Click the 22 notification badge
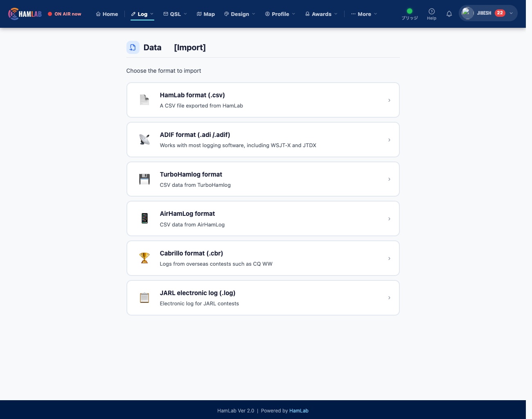532x419 pixels. 500,13
